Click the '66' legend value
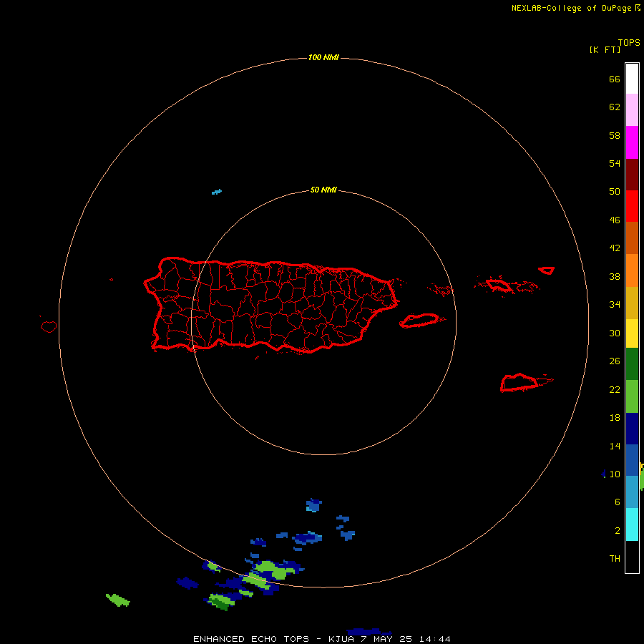Image resolution: width=644 pixels, height=644 pixels. [x=615, y=79]
